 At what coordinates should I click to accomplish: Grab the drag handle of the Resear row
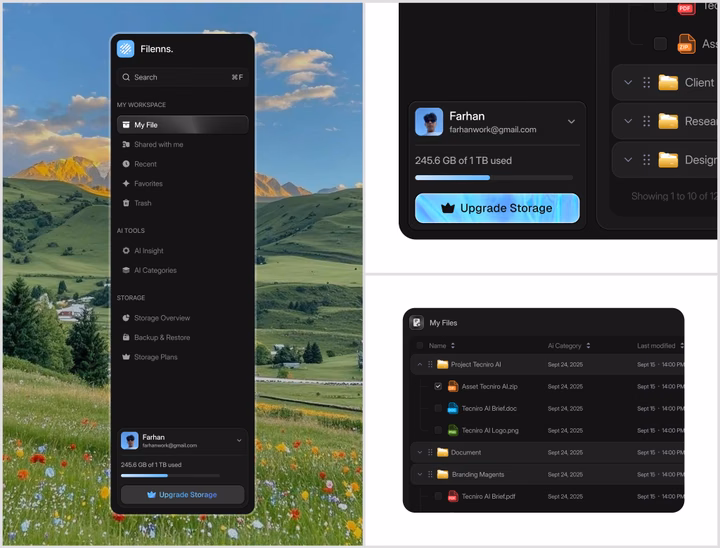pyautogui.click(x=647, y=121)
